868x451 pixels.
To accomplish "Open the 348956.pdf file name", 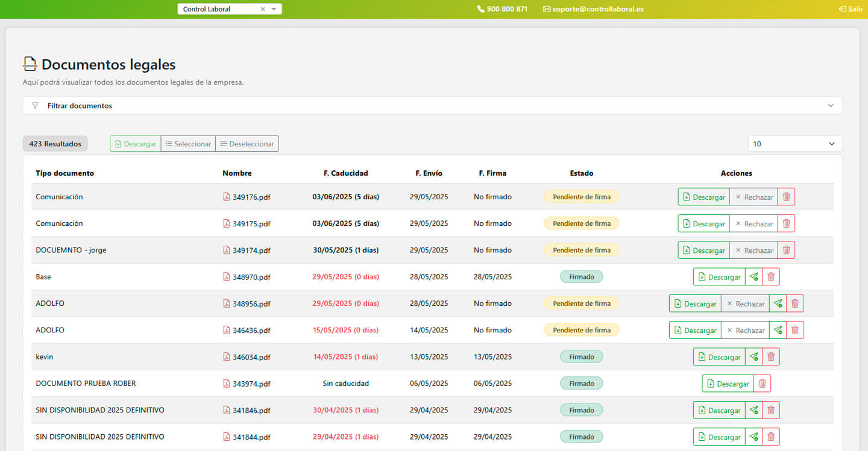I will coord(251,304).
